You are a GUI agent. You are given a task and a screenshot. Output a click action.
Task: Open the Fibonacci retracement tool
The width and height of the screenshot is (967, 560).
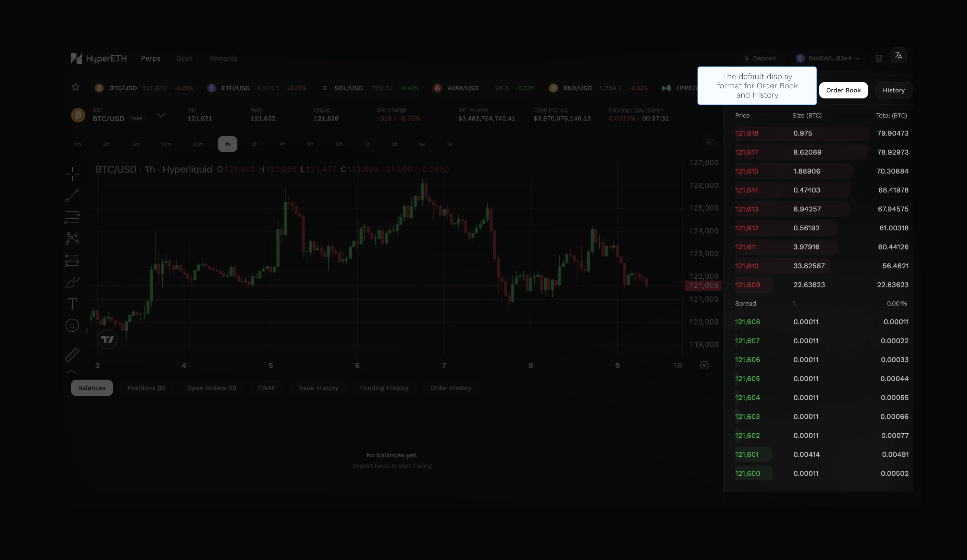[x=72, y=217]
